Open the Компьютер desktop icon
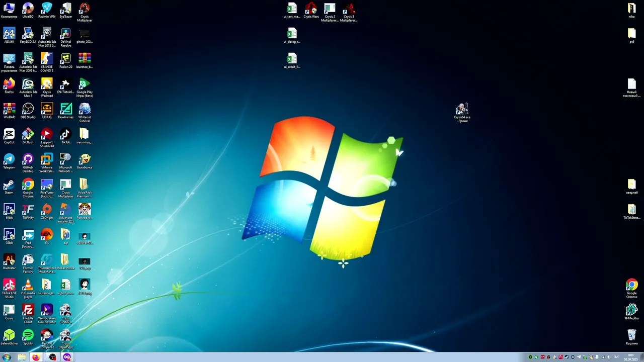Viewport: 644px width, 362px height. click(x=9, y=11)
